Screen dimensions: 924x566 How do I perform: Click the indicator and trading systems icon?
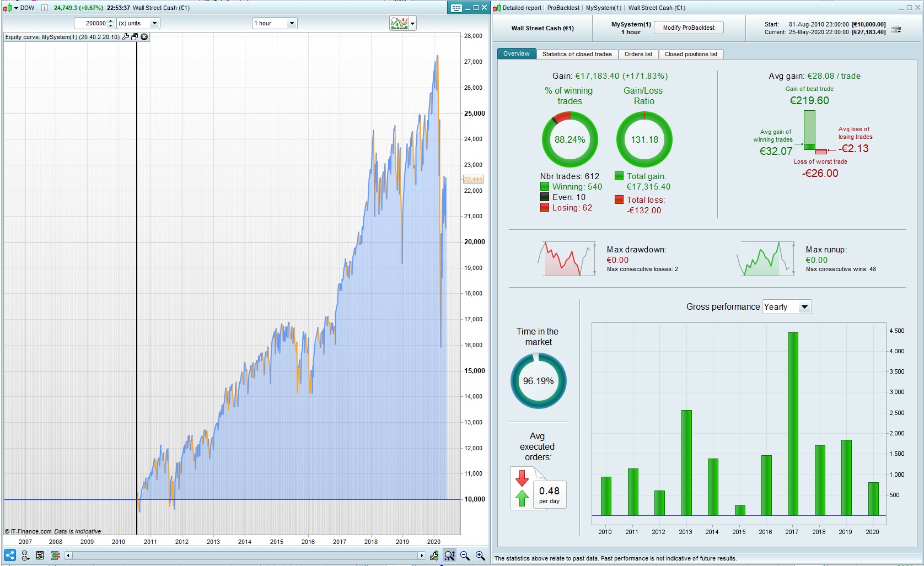point(399,23)
